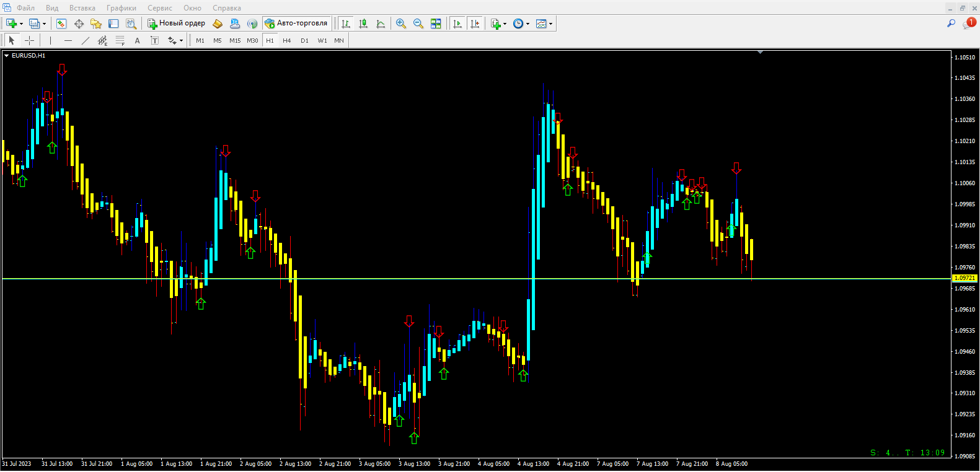Open the Сервис menu
This screenshot has width=980, height=472.
point(159,8)
